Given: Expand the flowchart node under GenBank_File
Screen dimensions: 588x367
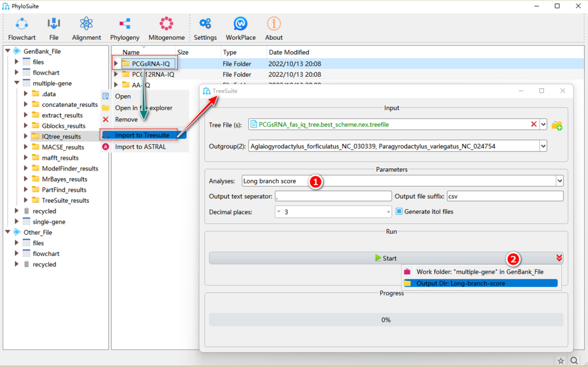Looking at the screenshot, I should coord(16,72).
